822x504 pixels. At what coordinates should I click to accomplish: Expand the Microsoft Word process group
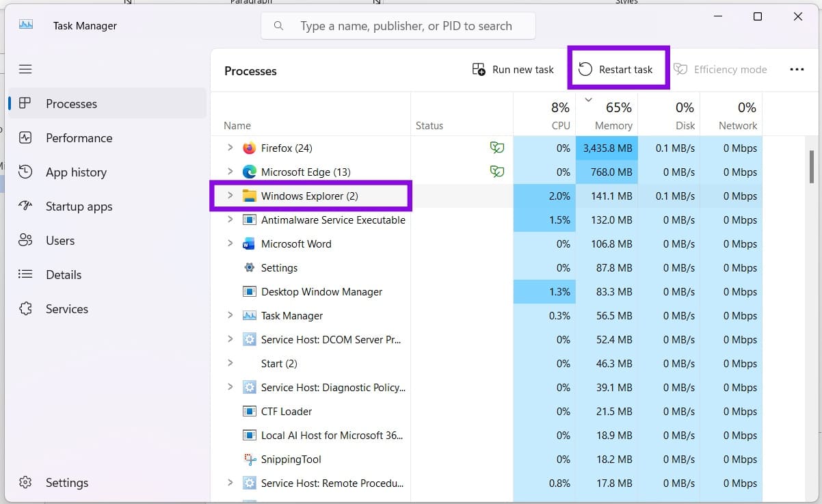pyautogui.click(x=230, y=243)
